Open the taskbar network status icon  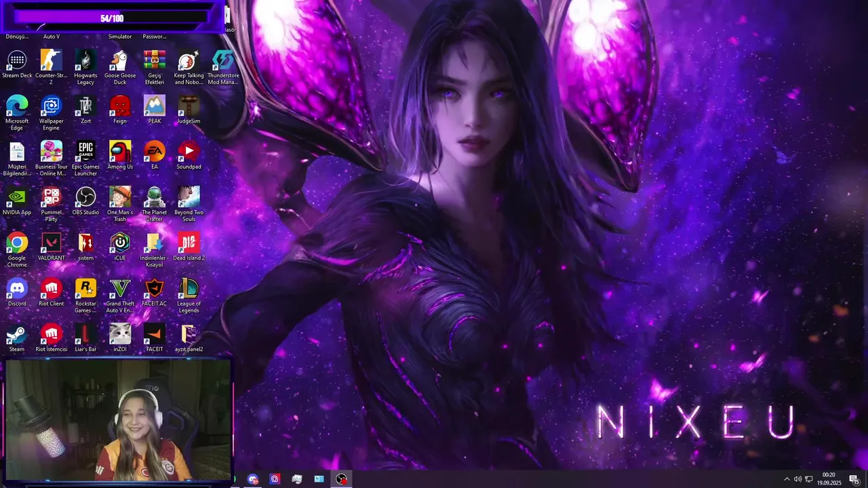809,479
